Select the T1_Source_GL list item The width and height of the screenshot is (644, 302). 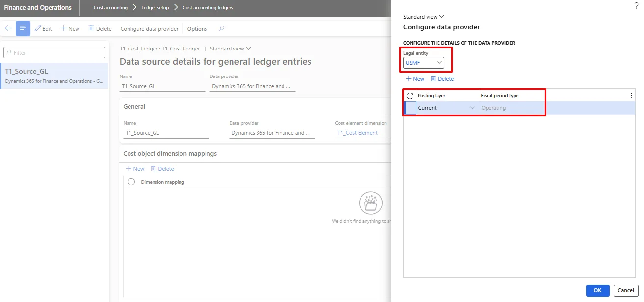(x=54, y=75)
